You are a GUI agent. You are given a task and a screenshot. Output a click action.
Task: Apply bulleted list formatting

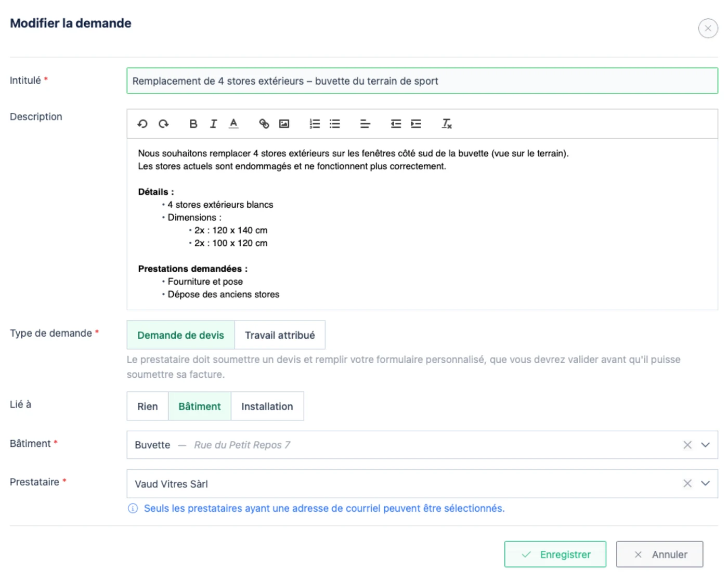point(335,124)
